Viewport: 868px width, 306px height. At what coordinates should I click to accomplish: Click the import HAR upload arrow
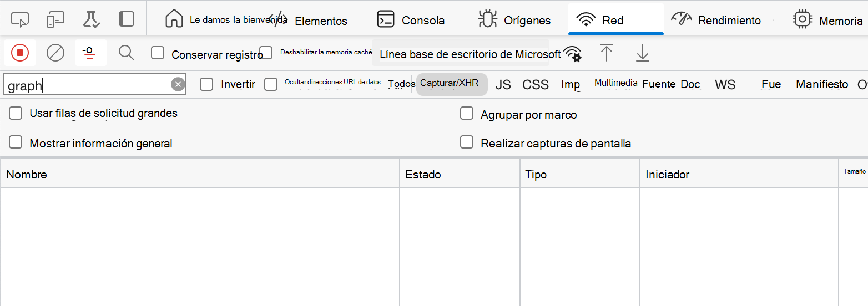(607, 53)
